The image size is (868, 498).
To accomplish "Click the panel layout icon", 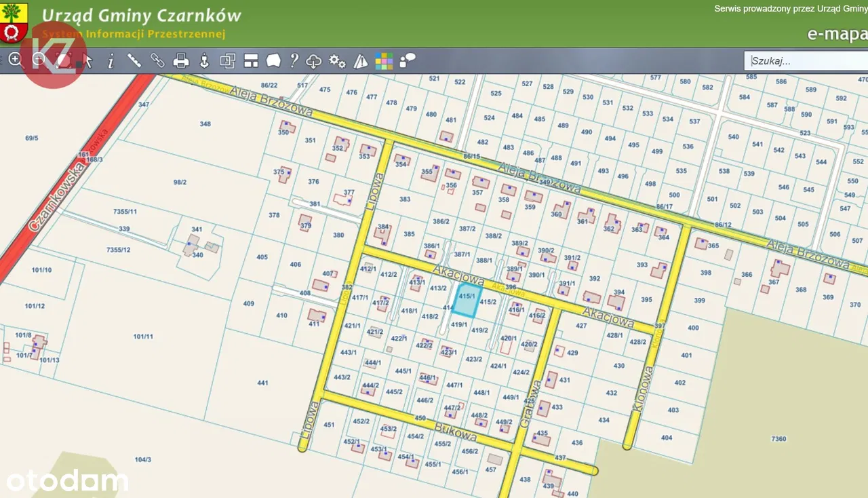I will point(251,61).
